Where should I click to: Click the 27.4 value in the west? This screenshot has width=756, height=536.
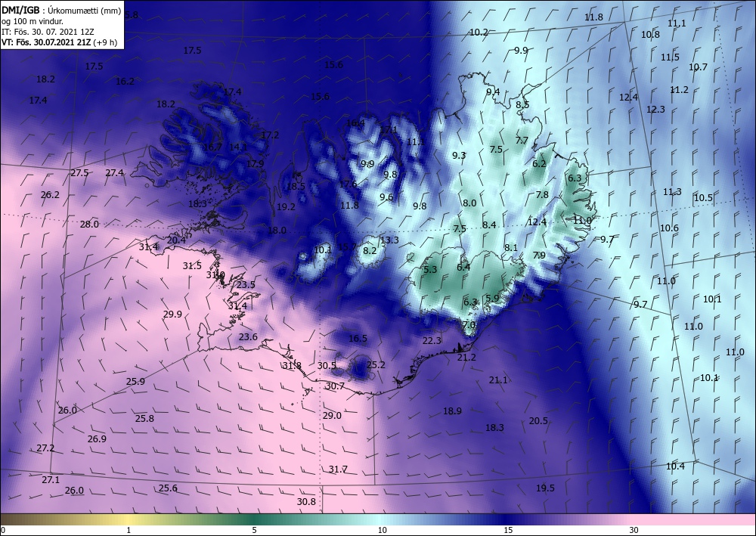point(114,172)
